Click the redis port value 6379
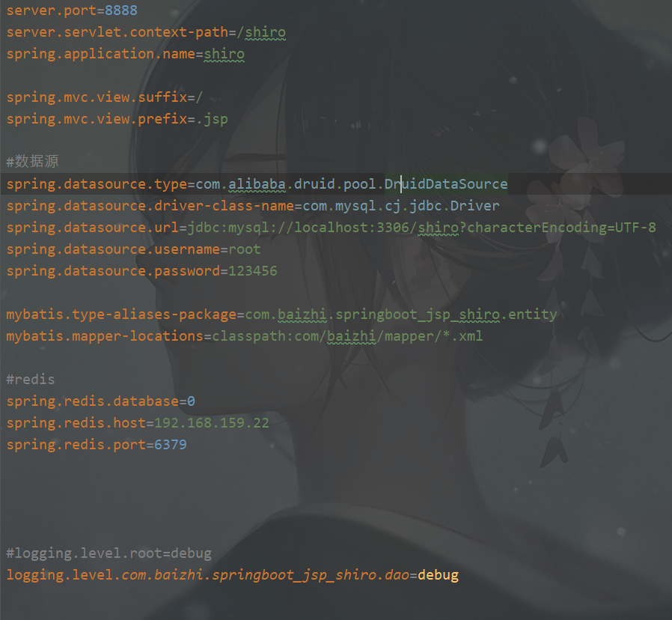 171,445
